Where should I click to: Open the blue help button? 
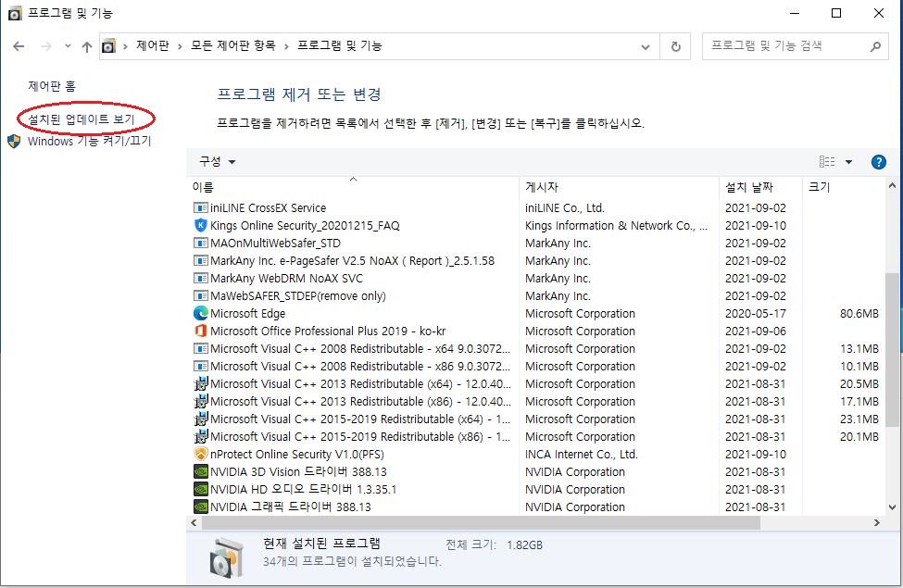point(878,162)
